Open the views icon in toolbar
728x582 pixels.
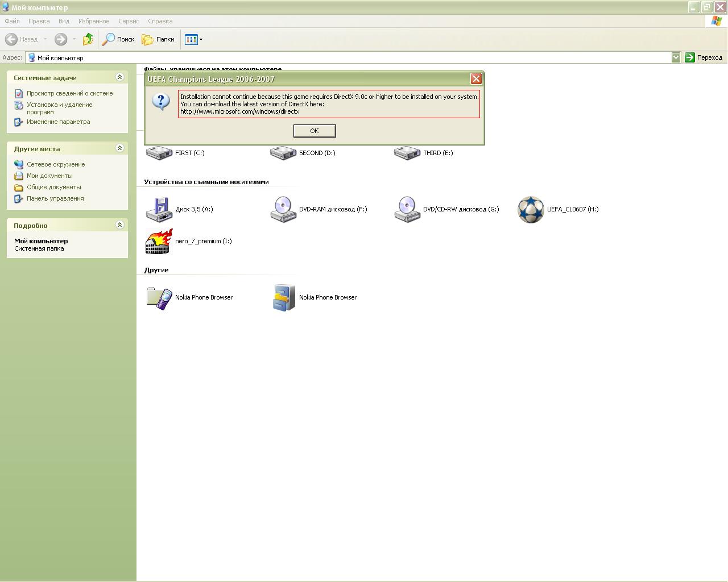point(191,39)
